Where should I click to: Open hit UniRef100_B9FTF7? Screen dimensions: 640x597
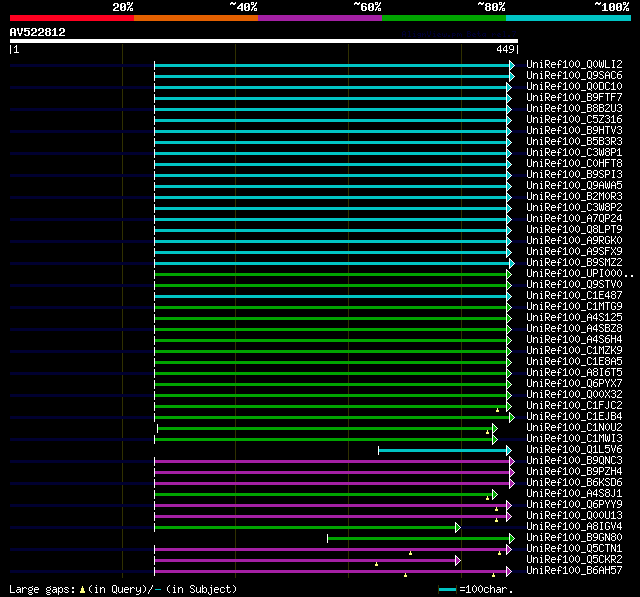574,98
